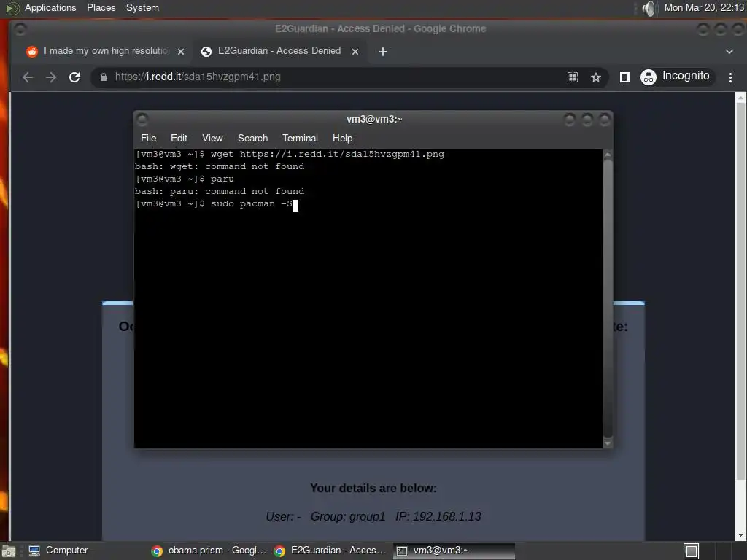747x560 pixels.
Task: Click terminal scrollbar up arrow
Action: (608, 155)
